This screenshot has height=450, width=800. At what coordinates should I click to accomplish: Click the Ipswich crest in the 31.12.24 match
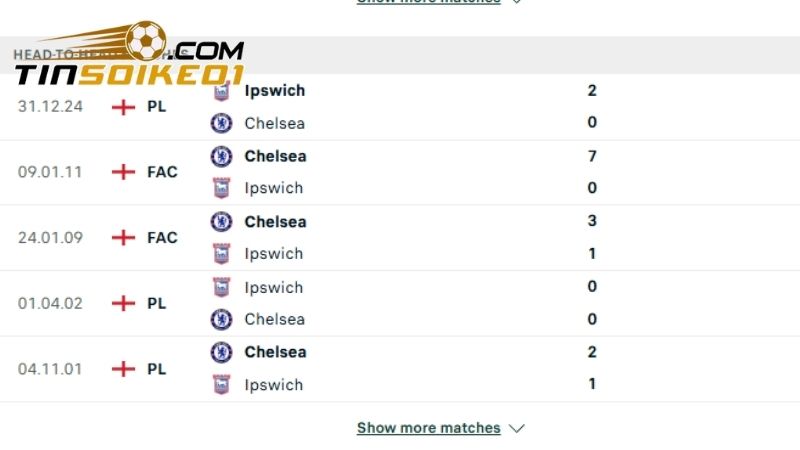(x=221, y=91)
